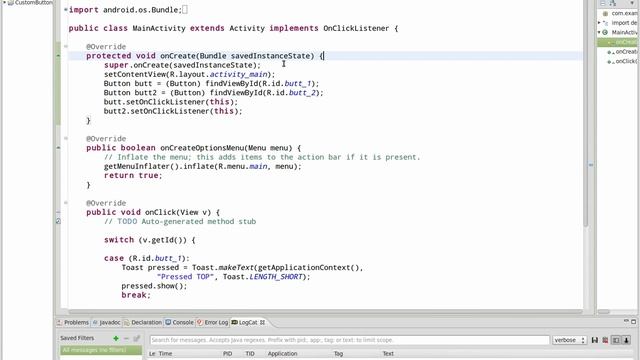Select onCreateOptionsMenu entry in outline
This screenshot has height=360, width=640.
623,52
